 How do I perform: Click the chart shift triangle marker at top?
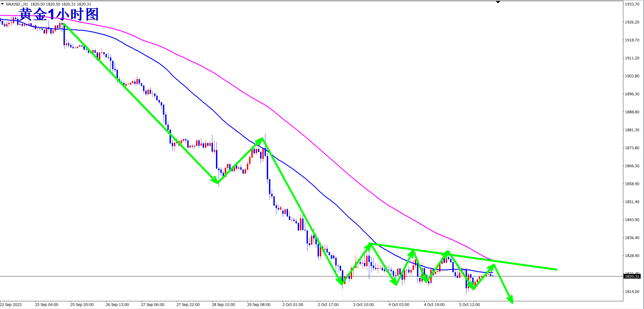click(x=498, y=2)
